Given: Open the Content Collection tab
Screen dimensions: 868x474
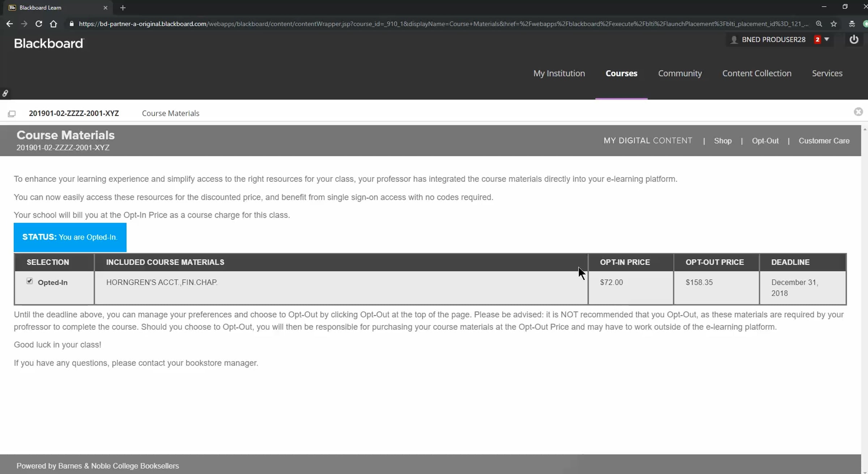Looking at the screenshot, I should 757,73.
